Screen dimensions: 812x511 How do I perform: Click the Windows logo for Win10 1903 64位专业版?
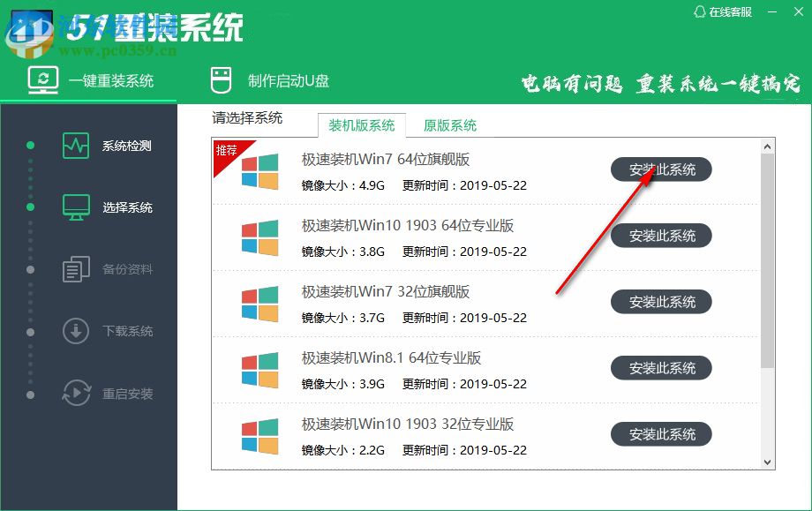[260, 236]
